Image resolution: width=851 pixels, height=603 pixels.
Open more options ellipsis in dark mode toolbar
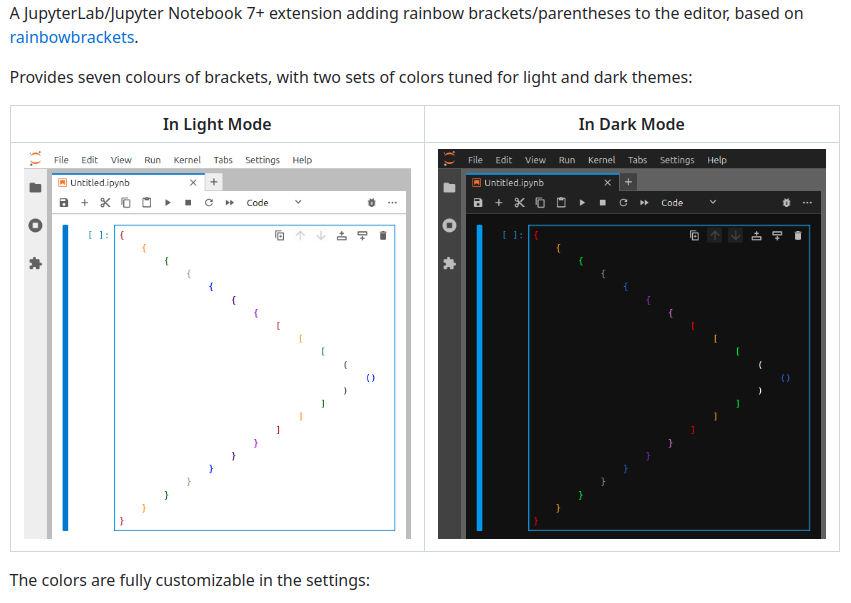tap(807, 202)
